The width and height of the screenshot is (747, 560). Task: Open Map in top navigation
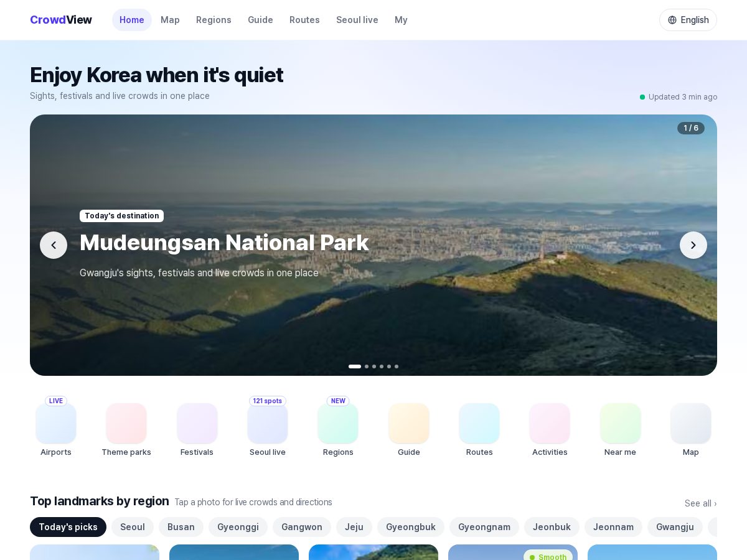pyautogui.click(x=170, y=20)
